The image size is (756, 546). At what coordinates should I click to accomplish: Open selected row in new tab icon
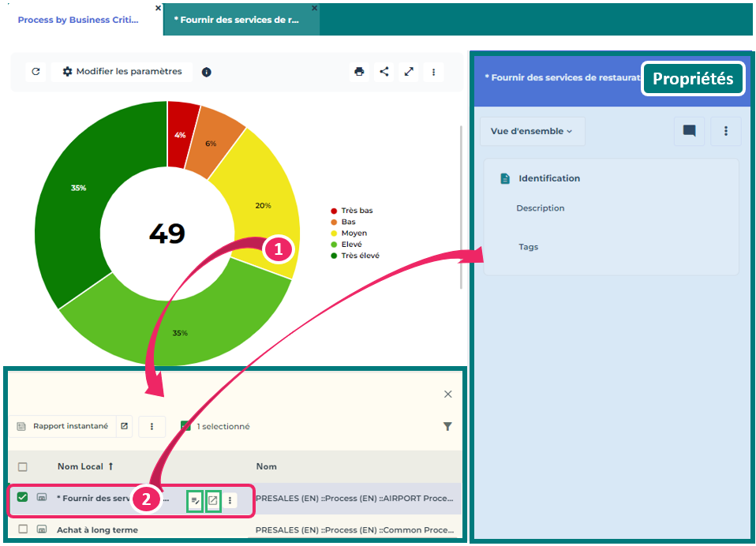pos(212,500)
